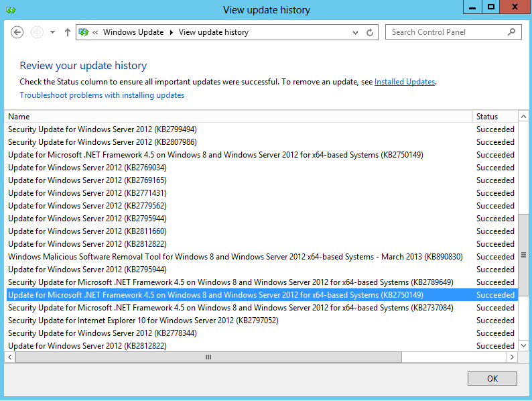Go up one level with Up arrow
Image resolution: width=532 pixels, height=401 pixels.
[x=68, y=32]
